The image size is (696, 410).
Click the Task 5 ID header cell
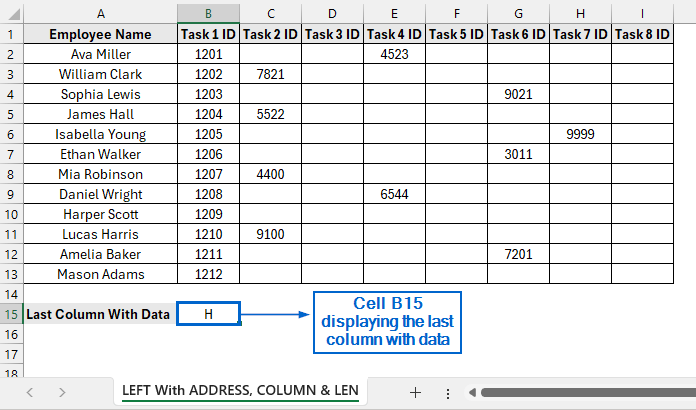(x=456, y=34)
